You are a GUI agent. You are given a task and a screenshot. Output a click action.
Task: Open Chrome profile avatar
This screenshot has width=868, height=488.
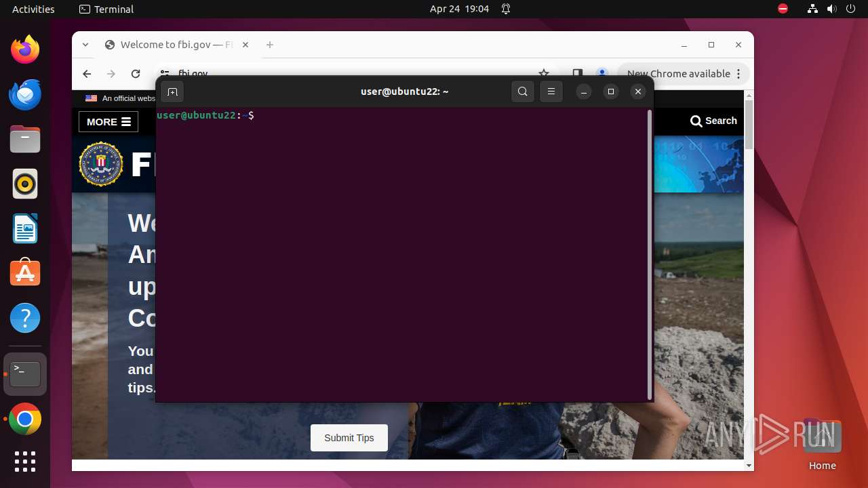601,74
